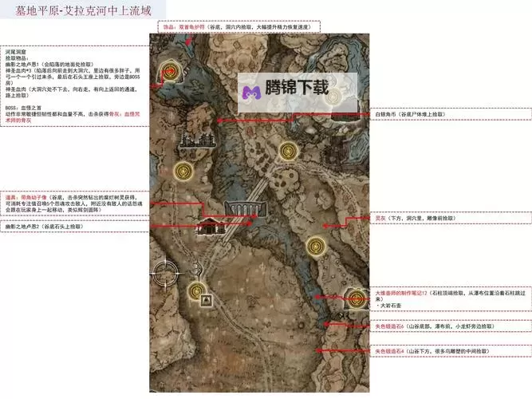Click the 饰品：双首龟护符 annotation

238,27
